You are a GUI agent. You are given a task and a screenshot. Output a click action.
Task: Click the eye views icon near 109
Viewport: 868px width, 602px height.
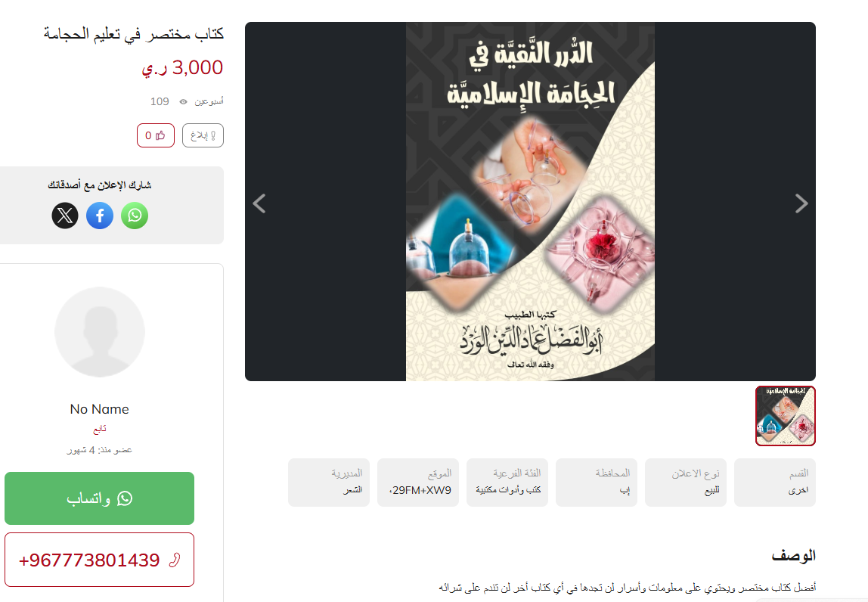(x=183, y=102)
